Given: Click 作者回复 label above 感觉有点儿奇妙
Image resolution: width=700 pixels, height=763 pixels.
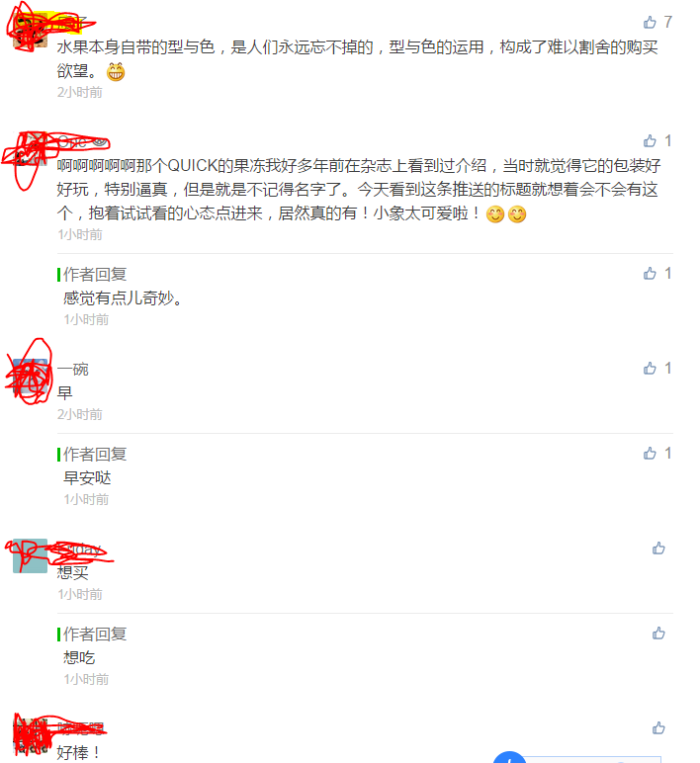Looking at the screenshot, I should coord(95,274).
